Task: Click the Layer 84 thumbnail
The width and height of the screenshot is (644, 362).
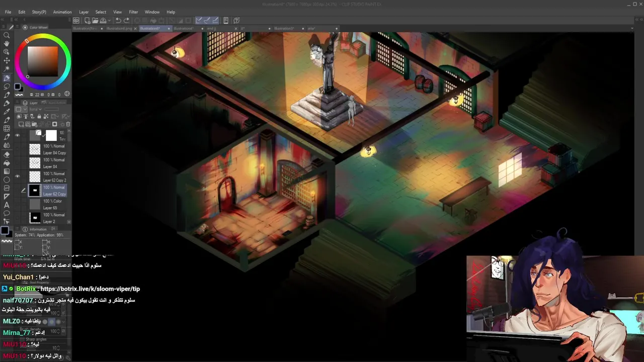Action: tap(35, 163)
